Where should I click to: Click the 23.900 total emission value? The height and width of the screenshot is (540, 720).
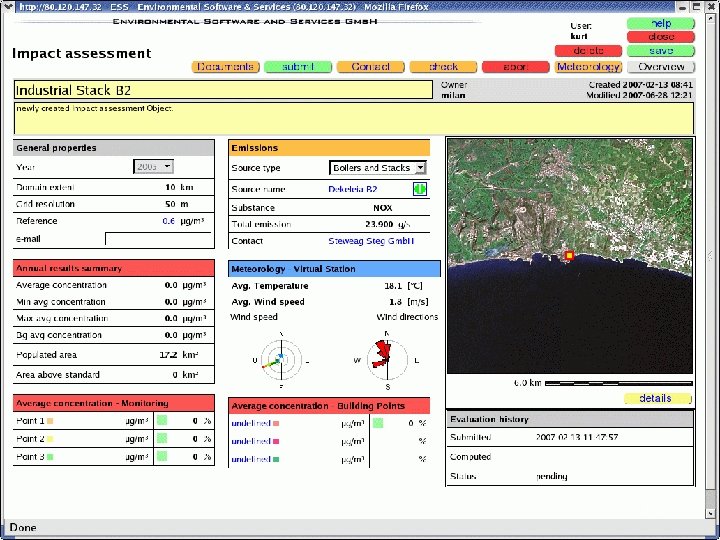click(x=379, y=225)
